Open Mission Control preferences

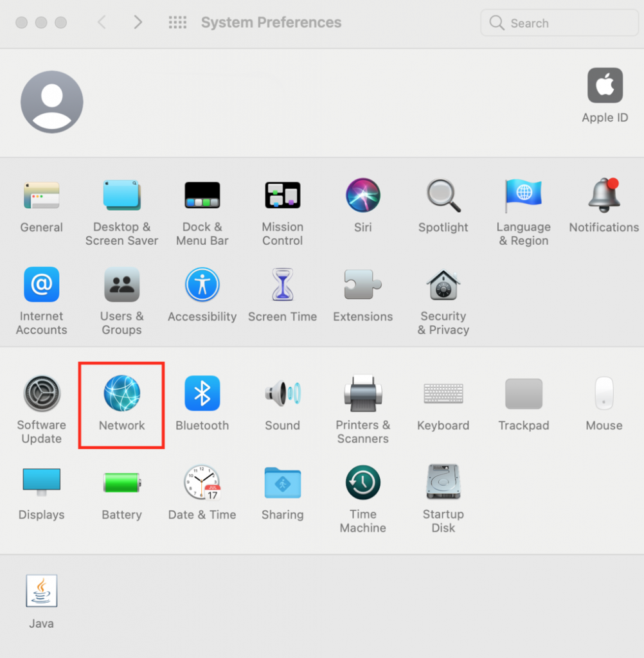282,195
